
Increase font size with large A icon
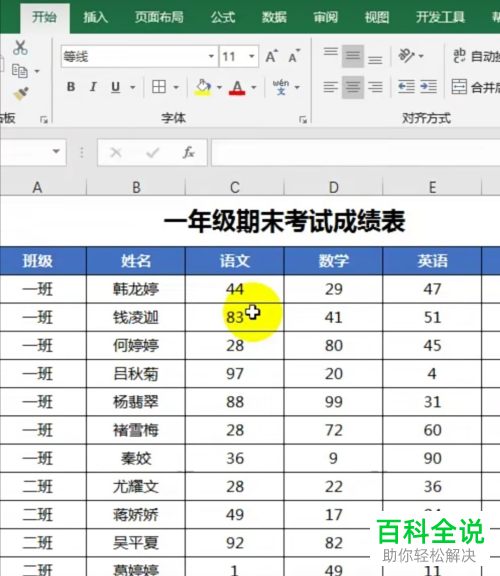(271, 57)
